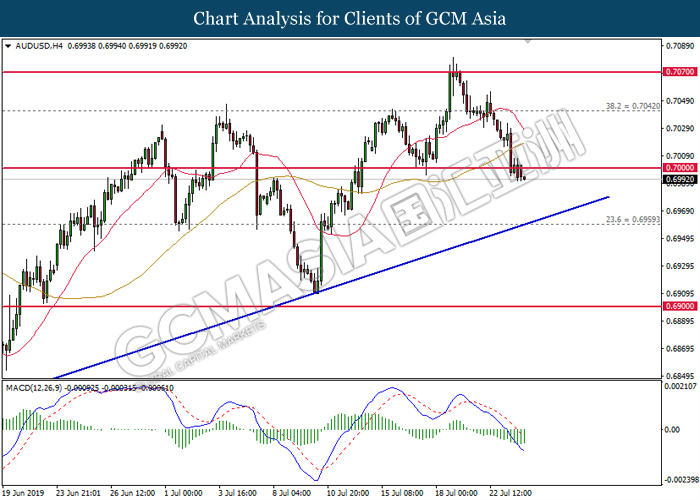Click the 0.68895 price axis value
This screenshot has width=700, height=500.
click(680, 321)
